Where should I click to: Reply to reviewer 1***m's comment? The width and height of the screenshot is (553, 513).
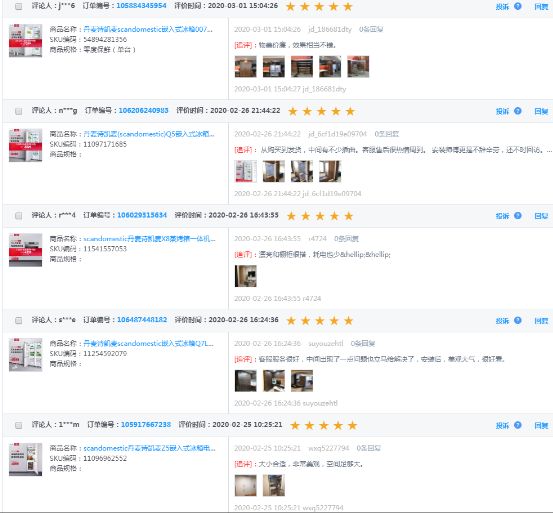pos(541,426)
